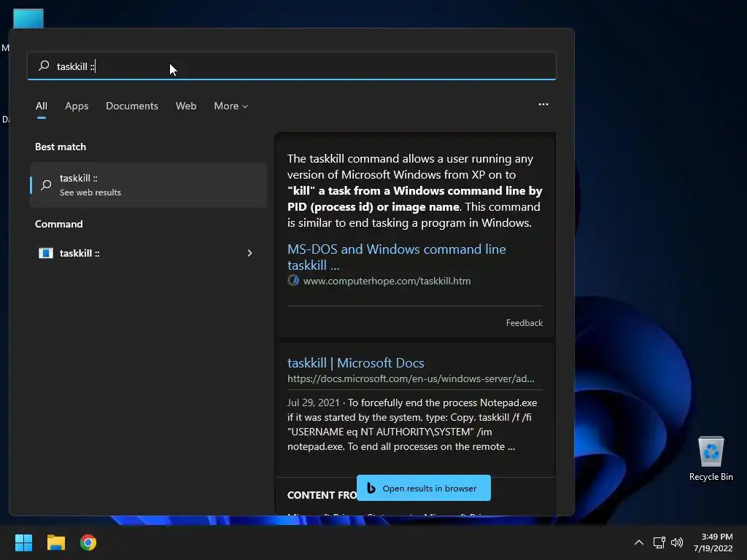Open the Windows Start button
This screenshot has width=747, height=560.
23,542
